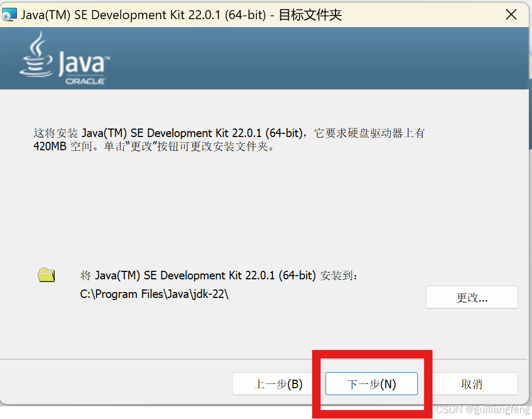532x419 pixels.
Task: Go back with 上一步(B) button
Action: [x=278, y=384]
